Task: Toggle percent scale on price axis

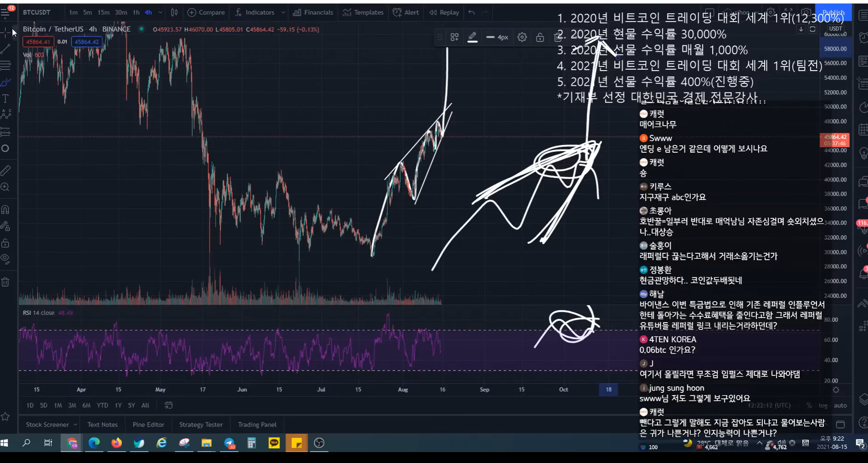Action: tap(809, 406)
